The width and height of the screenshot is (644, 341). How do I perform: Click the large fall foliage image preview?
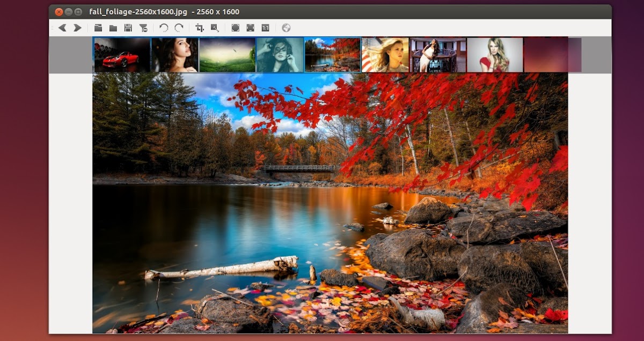click(330, 203)
